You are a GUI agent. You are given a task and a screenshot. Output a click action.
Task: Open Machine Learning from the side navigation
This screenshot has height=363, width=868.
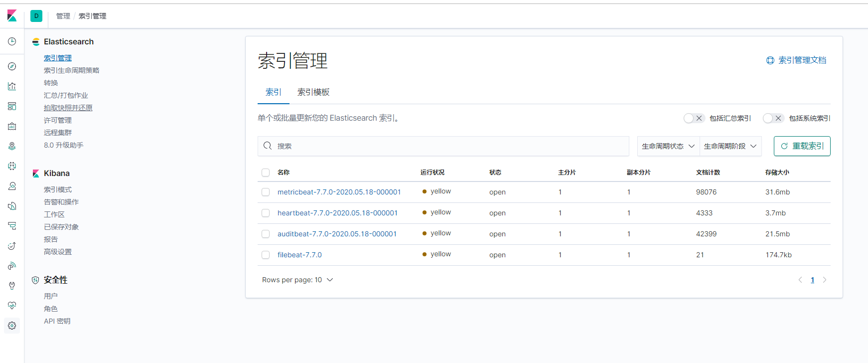pyautogui.click(x=12, y=166)
